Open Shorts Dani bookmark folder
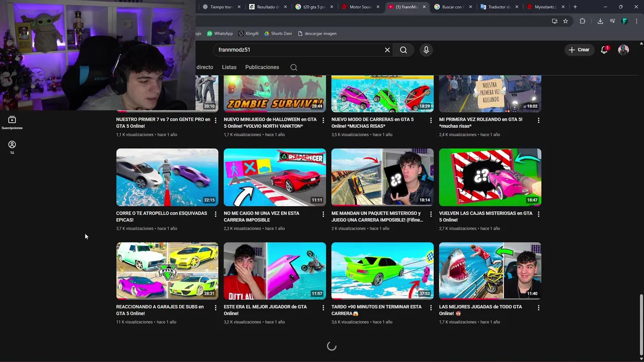The width and height of the screenshot is (644, 362). click(x=278, y=34)
